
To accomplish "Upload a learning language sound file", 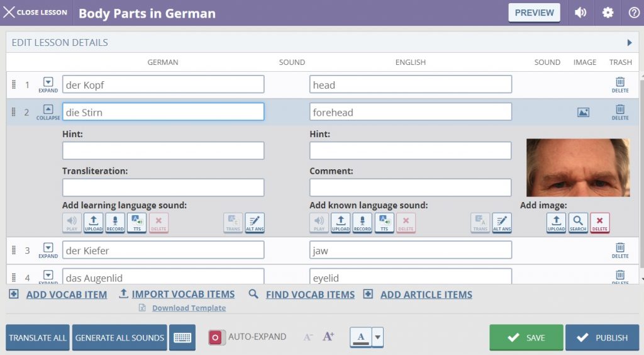I will tap(93, 223).
